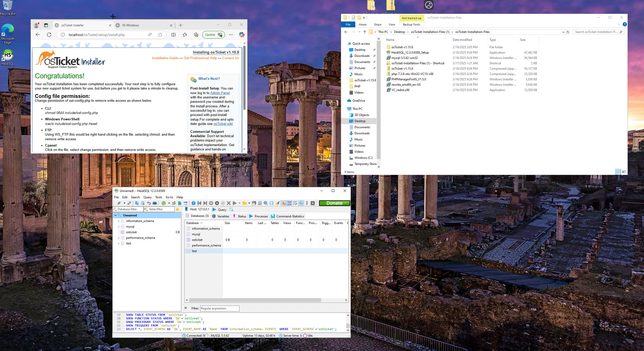644x351 pixels.
Task: Open the dropdown arrow next to open-folder icon
Action: [249, 203]
